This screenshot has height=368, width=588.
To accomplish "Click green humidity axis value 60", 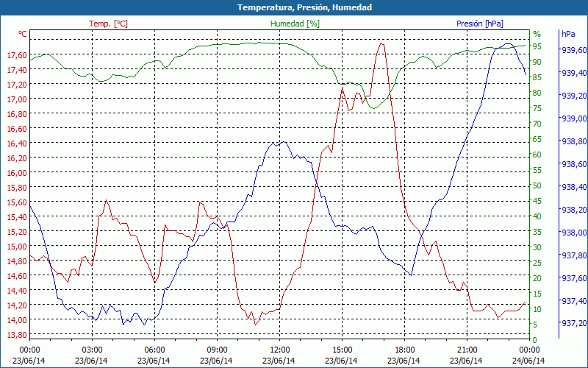I will click(537, 155).
